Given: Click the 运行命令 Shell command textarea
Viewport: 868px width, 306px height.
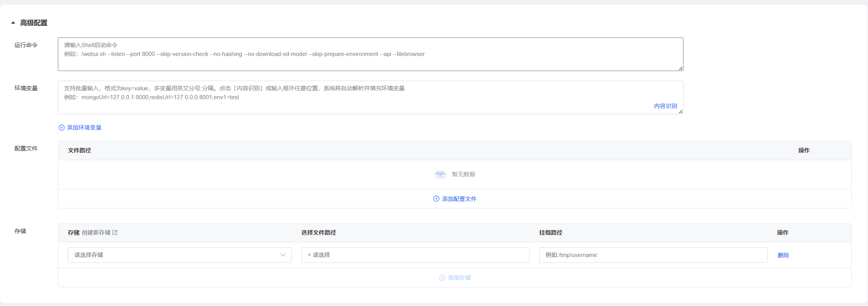Looking at the screenshot, I should coord(370,58).
